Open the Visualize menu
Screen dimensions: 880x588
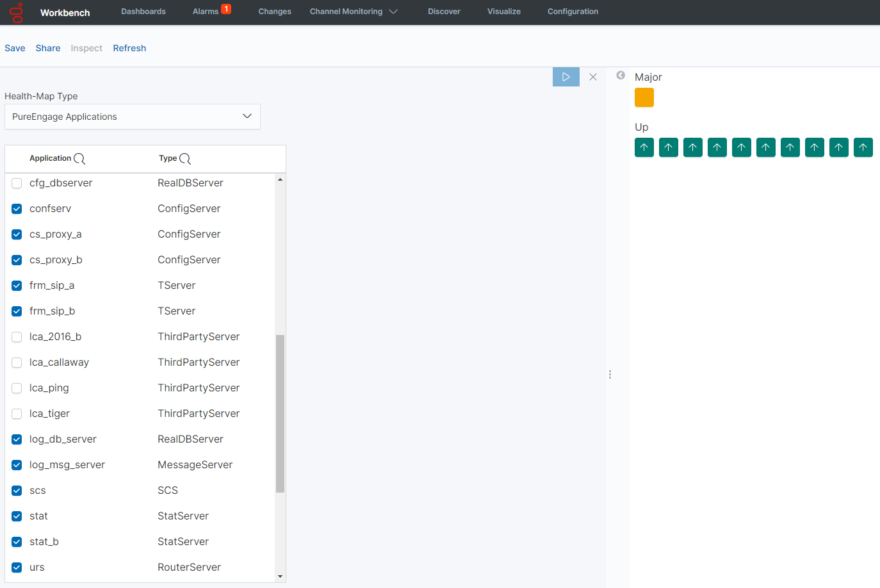coord(504,12)
